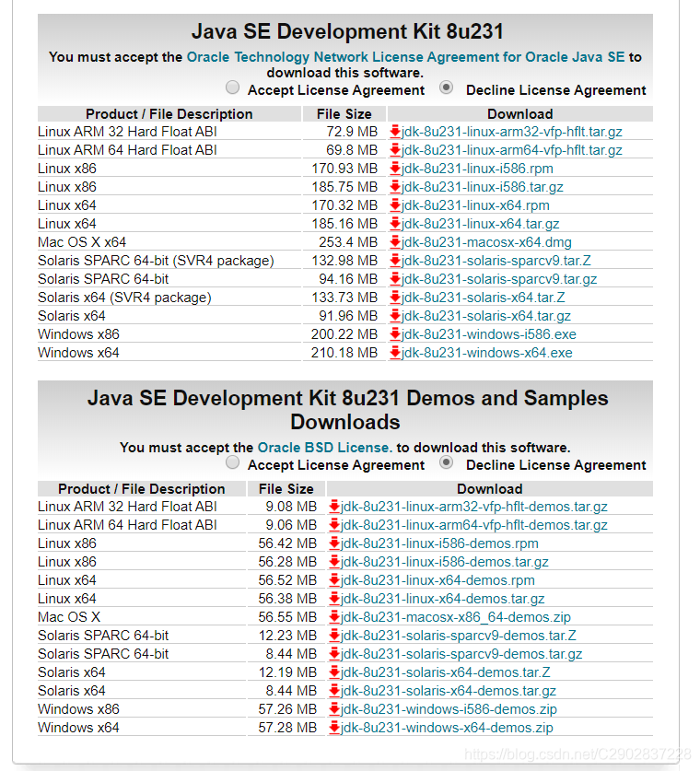Click Solaris SPARC 64-bit (SVR4 package) description

[x=156, y=261]
